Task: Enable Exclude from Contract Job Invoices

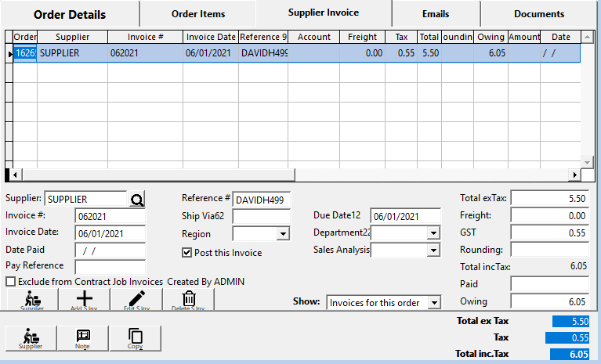Action: point(11,282)
